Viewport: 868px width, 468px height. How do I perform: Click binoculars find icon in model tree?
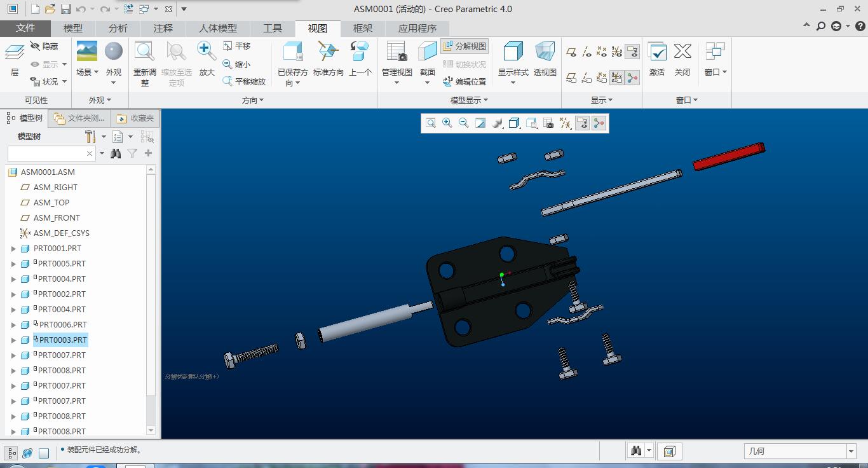click(116, 153)
